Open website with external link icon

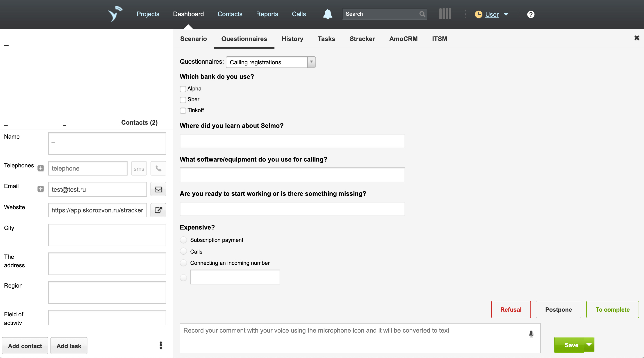point(158,210)
